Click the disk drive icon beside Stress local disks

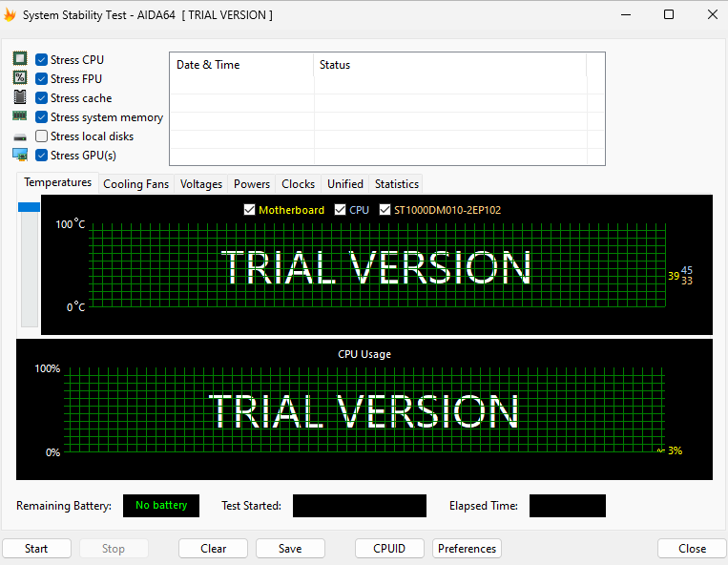pyautogui.click(x=20, y=137)
